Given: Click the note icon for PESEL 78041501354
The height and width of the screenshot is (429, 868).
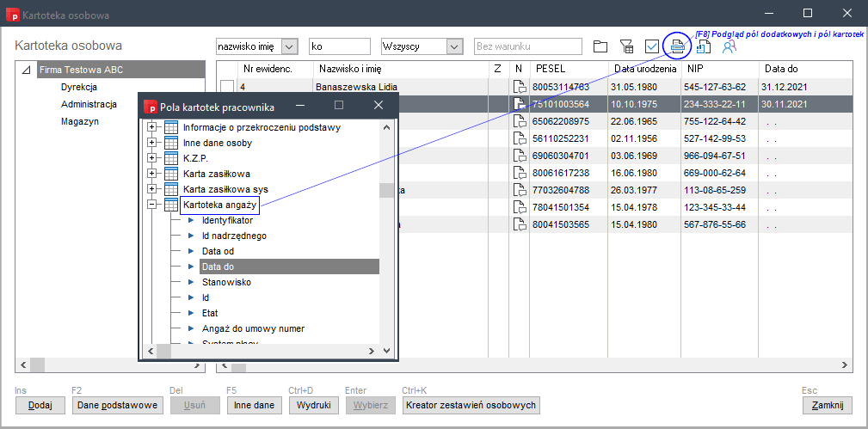Looking at the screenshot, I should pyautogui.click(x=520, y=207).
